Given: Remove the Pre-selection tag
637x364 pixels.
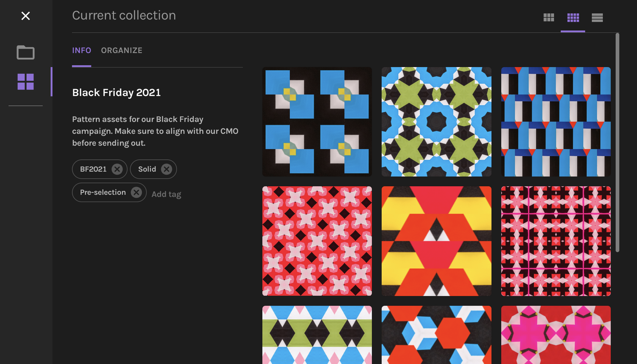Looking at the screenshot, I should pos(137,192).
